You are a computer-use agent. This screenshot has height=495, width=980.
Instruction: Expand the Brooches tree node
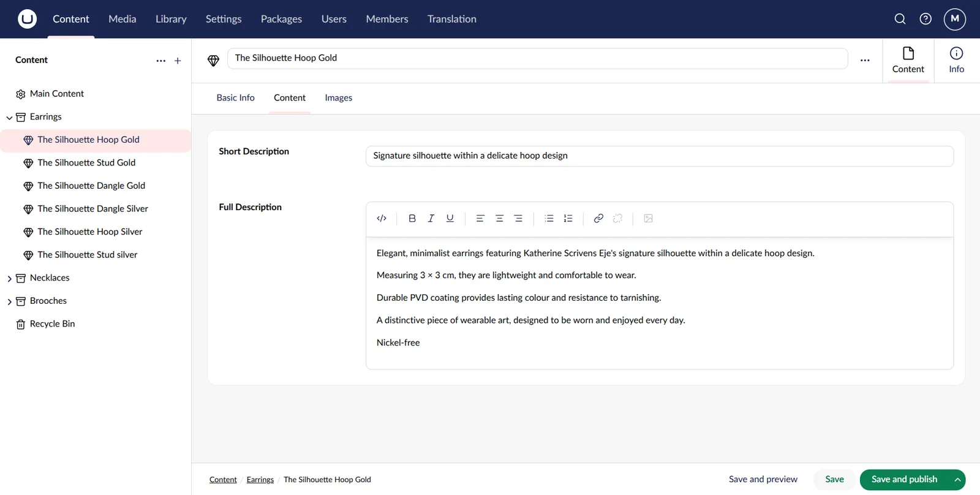coord(9,301)
